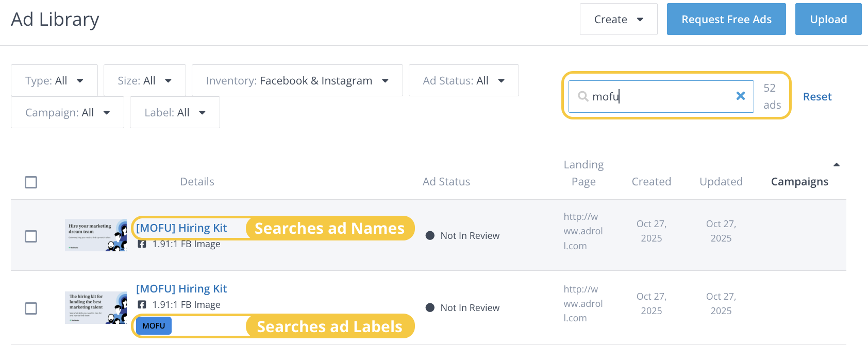
Task: Click the Campaigns sort arrow icon
Action: click(x=836, y=165)
